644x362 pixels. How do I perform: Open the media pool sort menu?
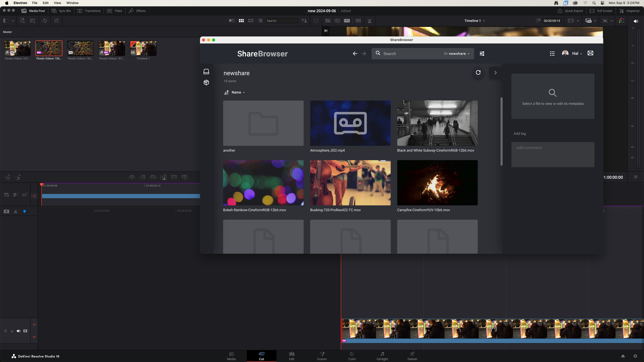(304, 21)
